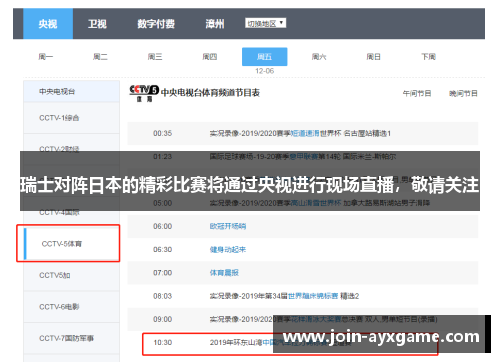Select the highlighted 周五 day button
500x362 pixels.
(x=265, y=57)
